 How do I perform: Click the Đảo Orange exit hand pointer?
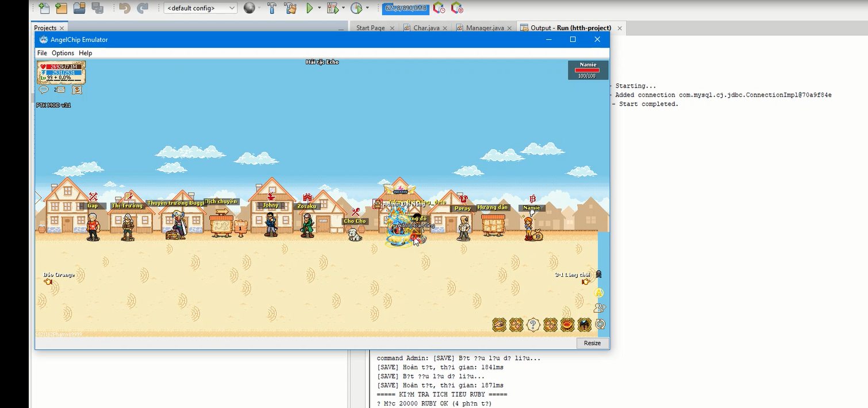pos(48,282)
